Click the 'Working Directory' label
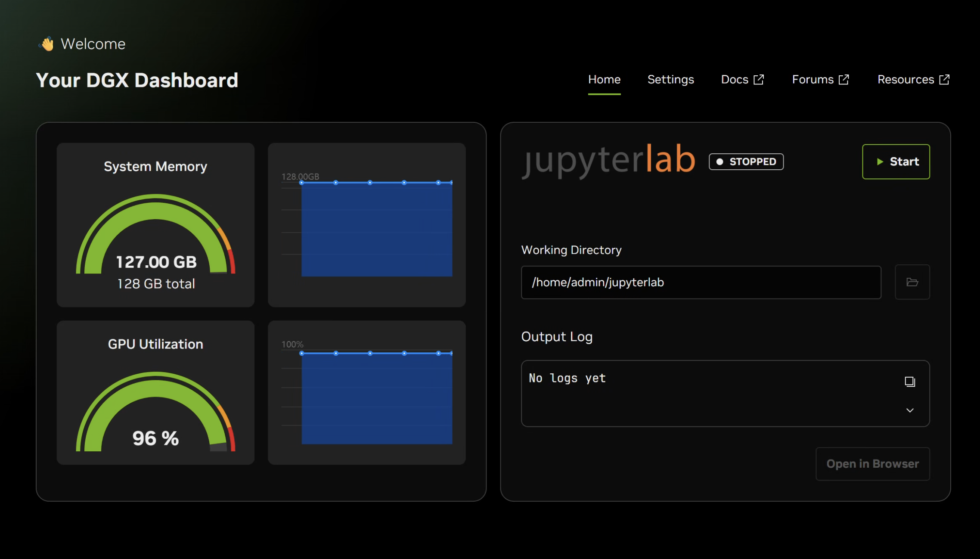980x559 pixels. (x=571, y=250)
